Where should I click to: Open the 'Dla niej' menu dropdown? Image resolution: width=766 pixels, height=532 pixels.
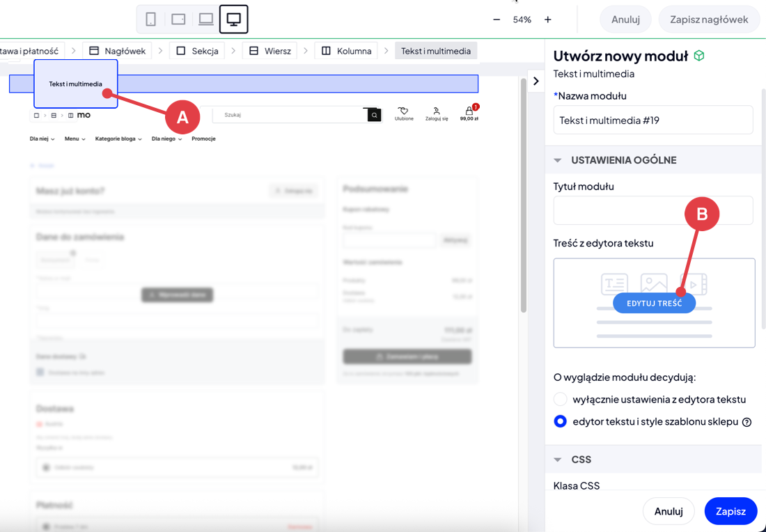pos(42,139)
